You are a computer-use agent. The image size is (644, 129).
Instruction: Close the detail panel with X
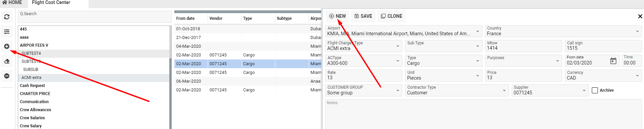[640, 16]
